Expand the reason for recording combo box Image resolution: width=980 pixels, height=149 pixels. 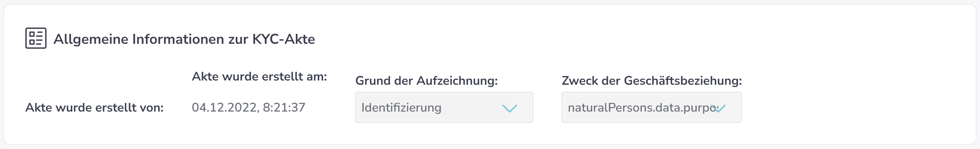[x=444, y=107]
